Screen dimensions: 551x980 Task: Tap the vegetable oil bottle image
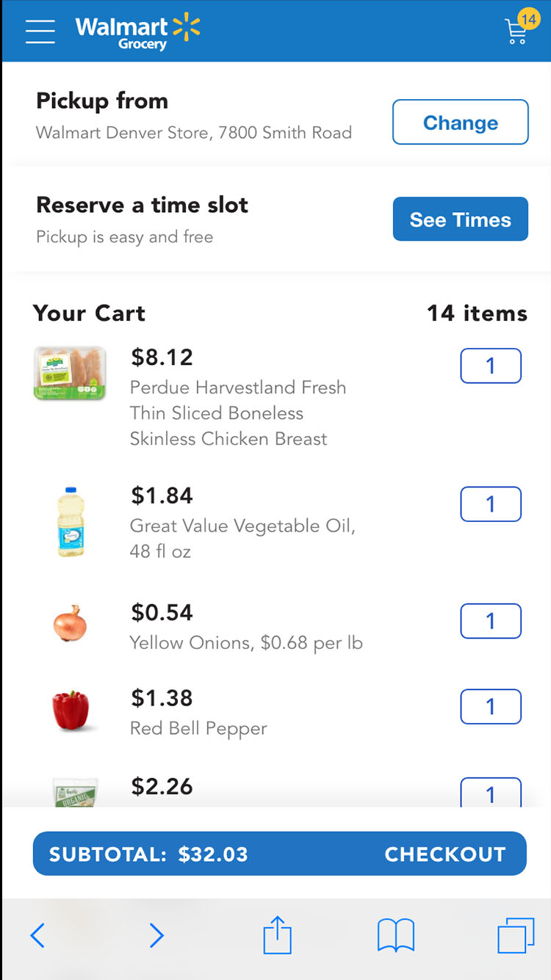[71, 522]
